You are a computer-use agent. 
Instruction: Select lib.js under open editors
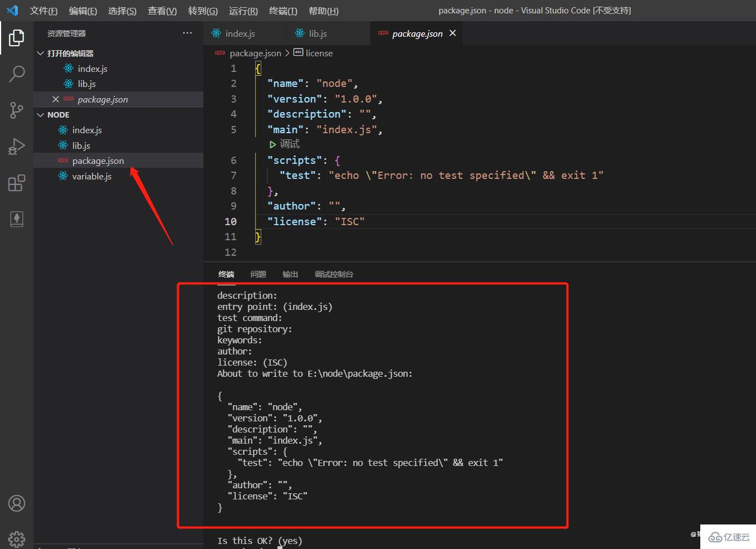click(118, 84)
